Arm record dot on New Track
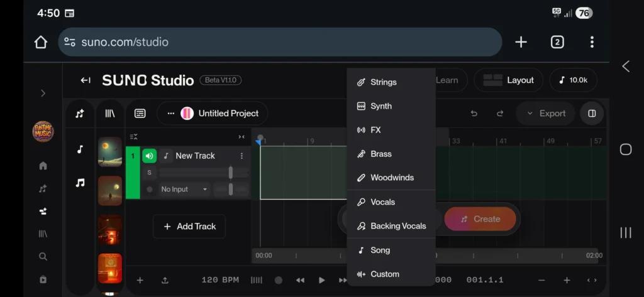This screenshot has width=644, height=297. coord(150,190)
